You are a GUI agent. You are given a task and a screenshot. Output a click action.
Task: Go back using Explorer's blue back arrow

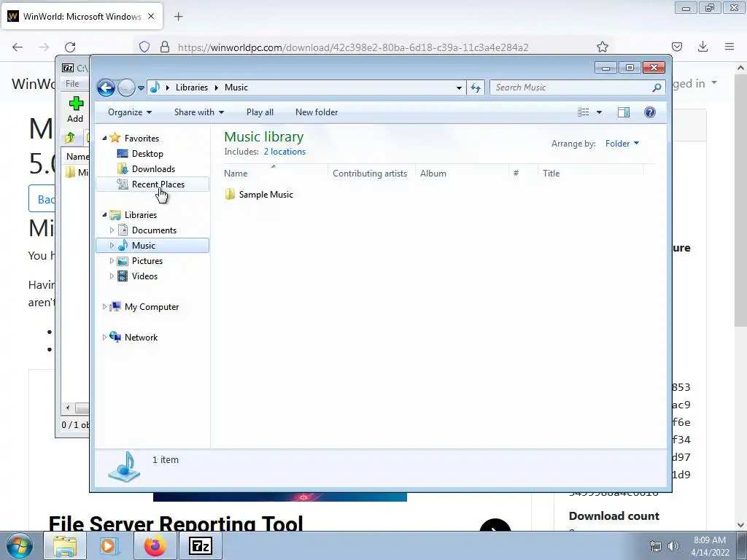(106, 87)
